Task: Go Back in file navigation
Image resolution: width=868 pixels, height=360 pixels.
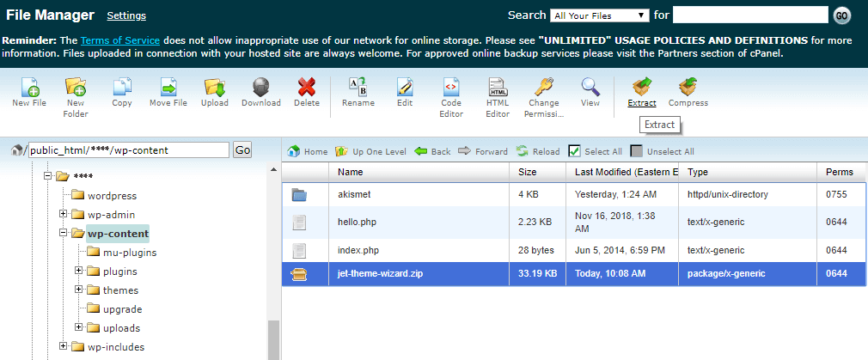Action: coord(432,151)
